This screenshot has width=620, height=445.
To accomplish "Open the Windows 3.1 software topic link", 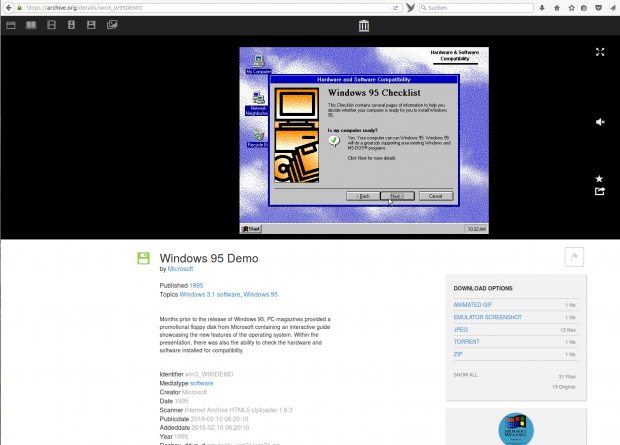I will point(210,294).
